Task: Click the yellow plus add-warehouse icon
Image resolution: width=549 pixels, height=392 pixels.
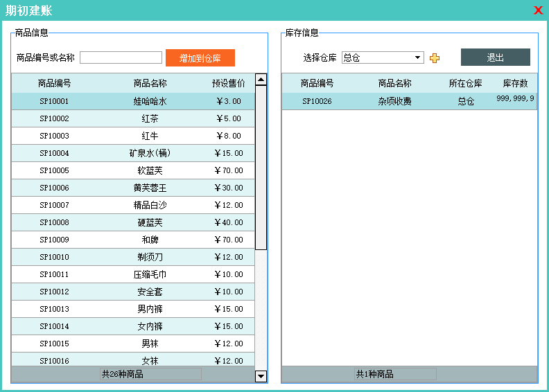Action: [x=435, y=58]
